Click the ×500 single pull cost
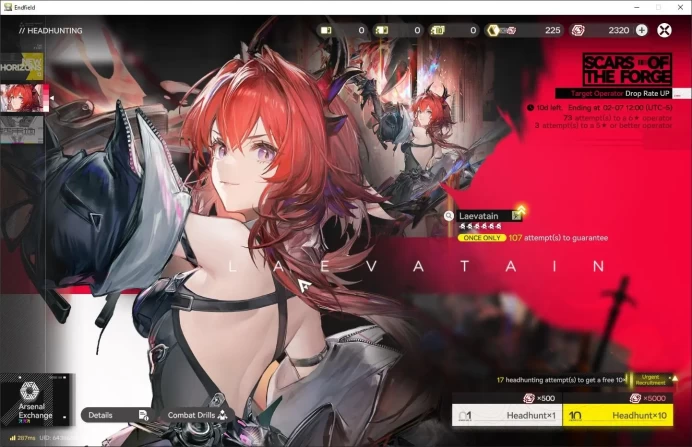Image resolution: width=692 pixels, height=447 pixels. 539,398
